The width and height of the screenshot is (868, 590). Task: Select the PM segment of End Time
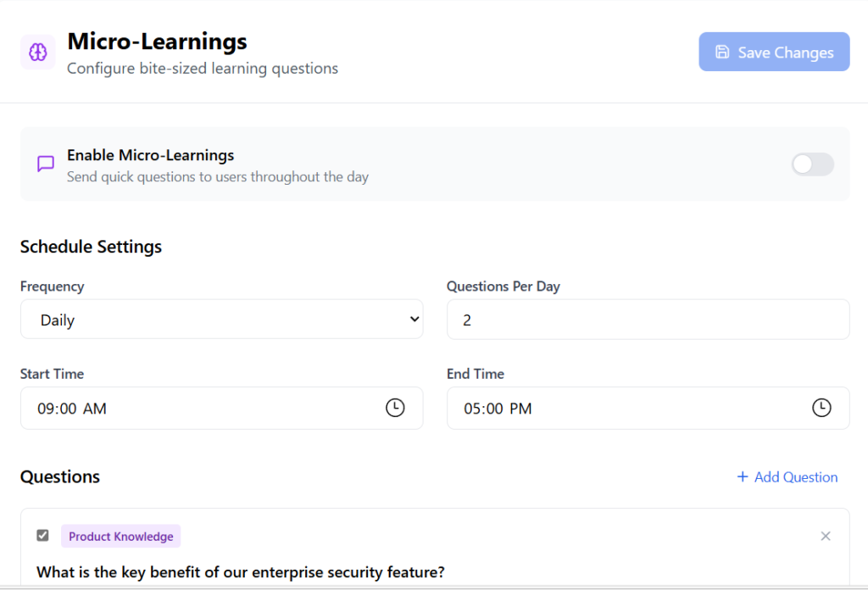pyautogui.click(x=520, y=409)
